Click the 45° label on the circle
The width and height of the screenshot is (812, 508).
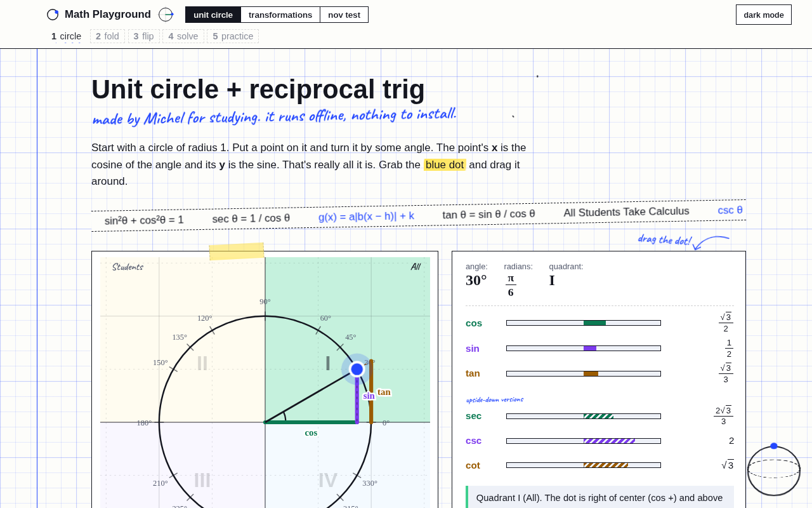point(350,337)
